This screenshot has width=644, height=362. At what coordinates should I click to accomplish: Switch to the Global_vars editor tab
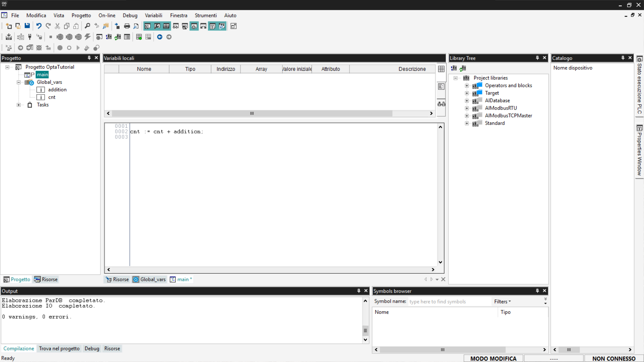[150, 280]
